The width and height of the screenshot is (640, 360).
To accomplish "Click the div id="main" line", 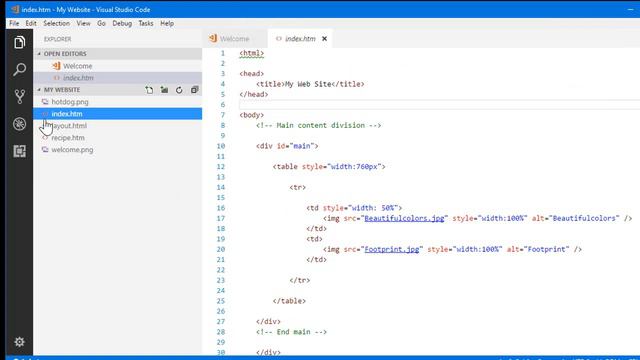I will point(287,146).
